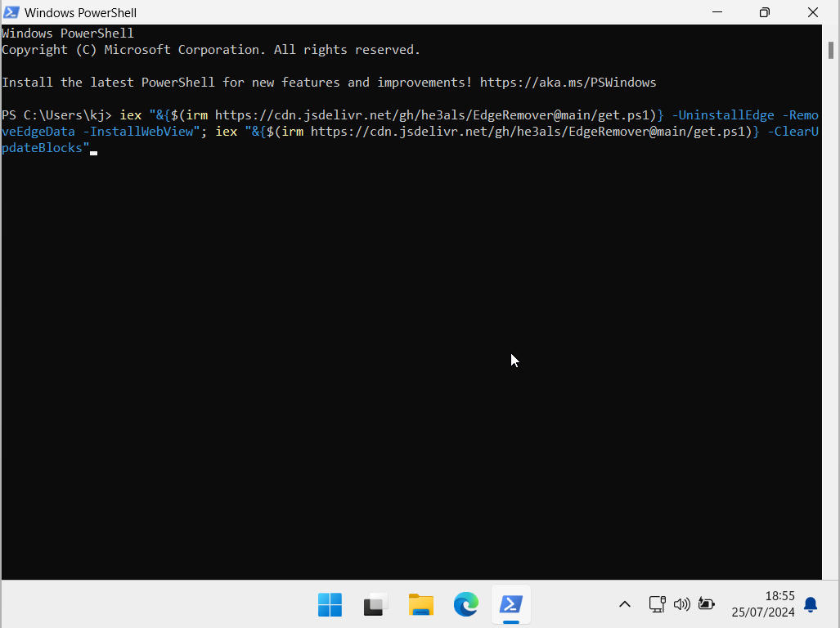The width and height of the screenshot is (840, 628).
Task: Click the https://aka.ms/PSWindows URL text
Action: point(568,83)
